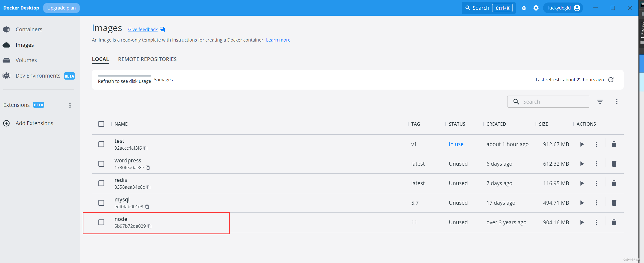
Task: Switch to REMOTE REPOSITORIES tab
Action: tap(147, 59)
